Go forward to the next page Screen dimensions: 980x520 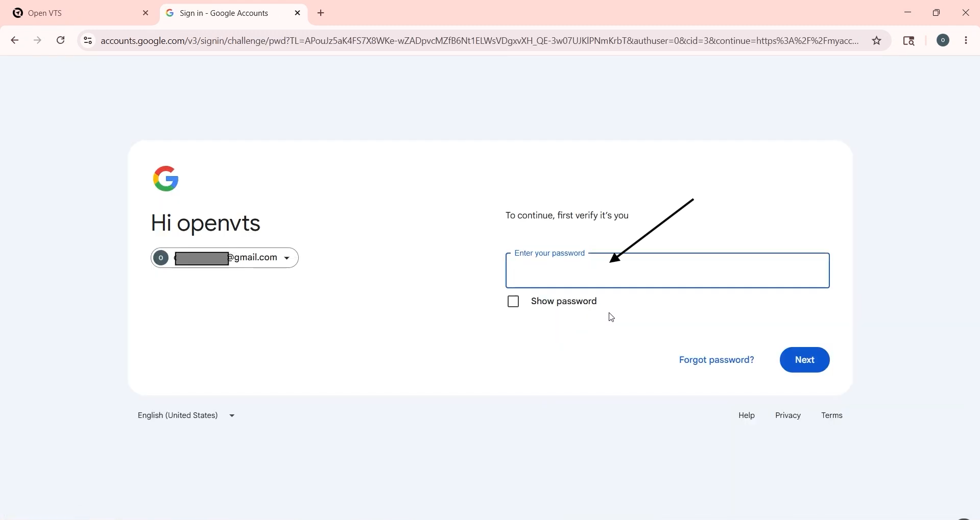point(38,41)
